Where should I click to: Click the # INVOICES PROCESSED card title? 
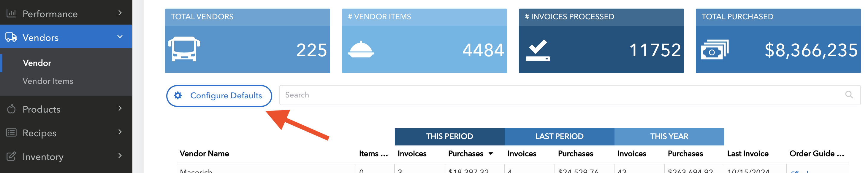(x=569, y=17)
